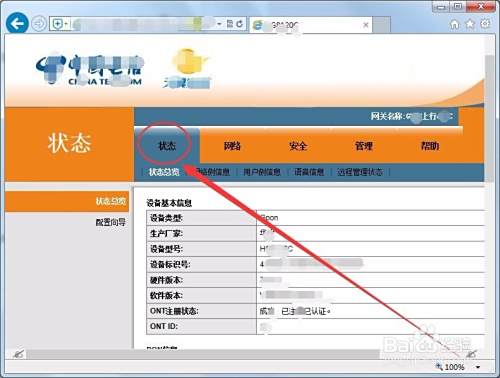Screen dimensions: 500x378
Task: Click the 硬件版本 table label
Action: click(166, 280)
